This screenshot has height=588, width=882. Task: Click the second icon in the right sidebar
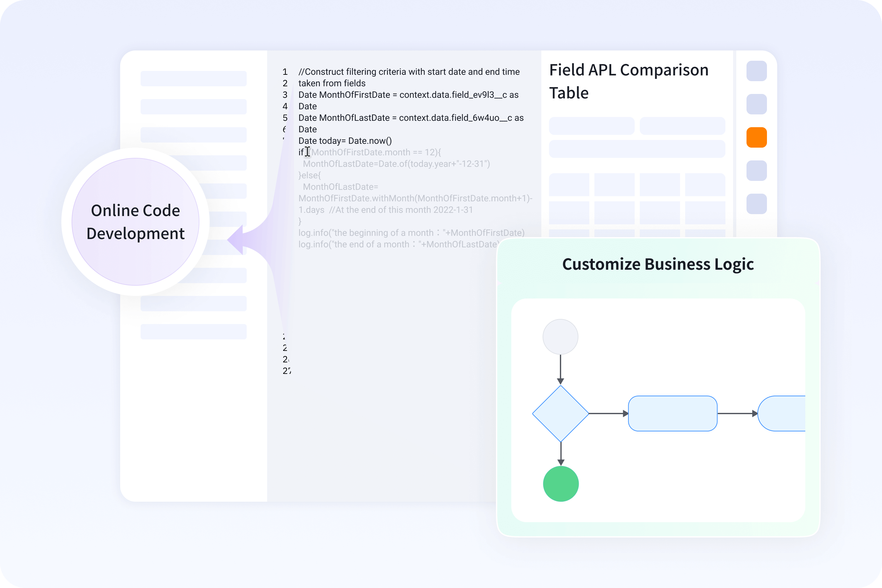pyautogui.click(x=756, y=104)
